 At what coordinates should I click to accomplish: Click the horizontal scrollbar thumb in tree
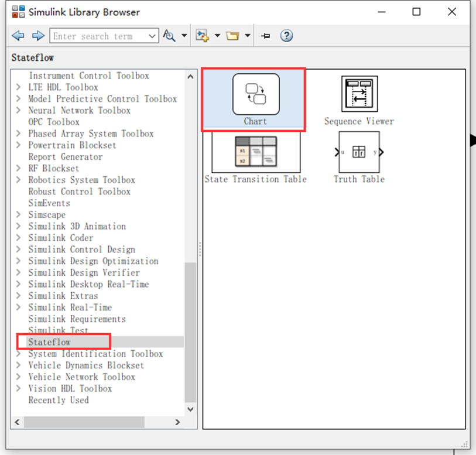pos(84,422)
